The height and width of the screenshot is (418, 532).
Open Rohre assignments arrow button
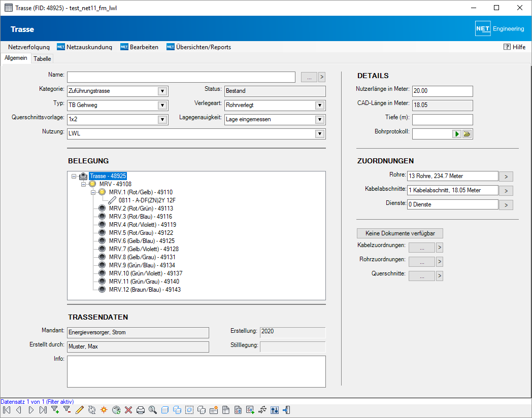506,177
